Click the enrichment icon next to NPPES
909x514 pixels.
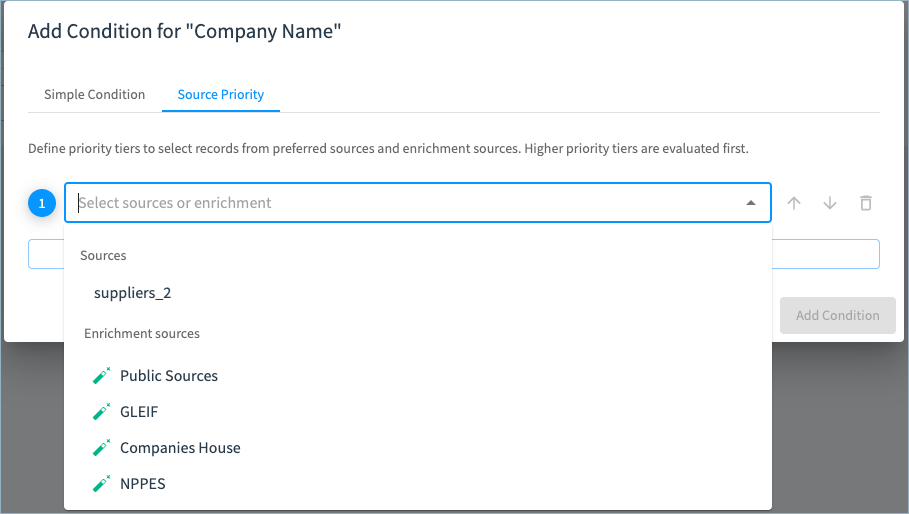point(101,483)
